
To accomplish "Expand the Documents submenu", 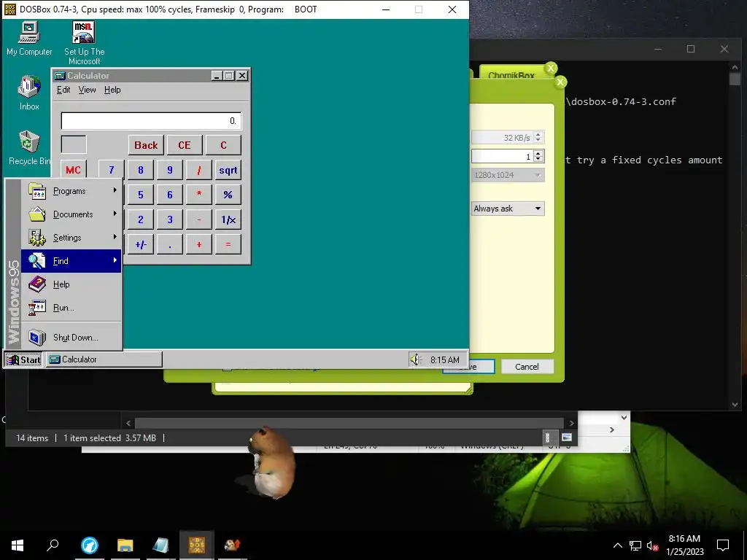I will [x=115, y=214].
